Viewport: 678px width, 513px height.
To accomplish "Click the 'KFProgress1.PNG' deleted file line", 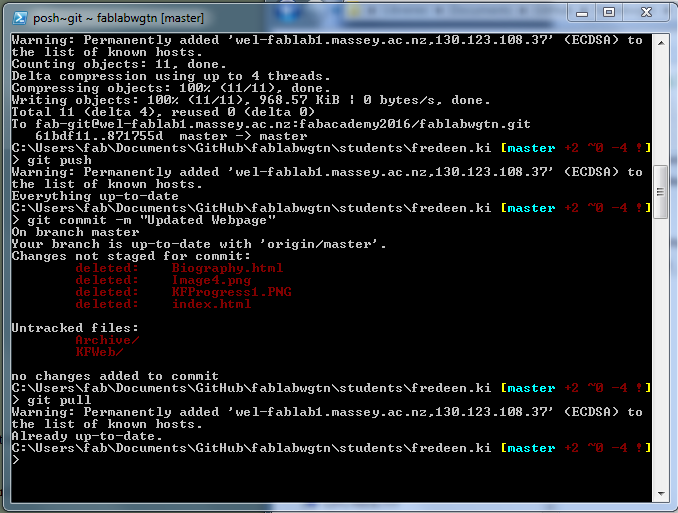I will [x=183, y=292].
